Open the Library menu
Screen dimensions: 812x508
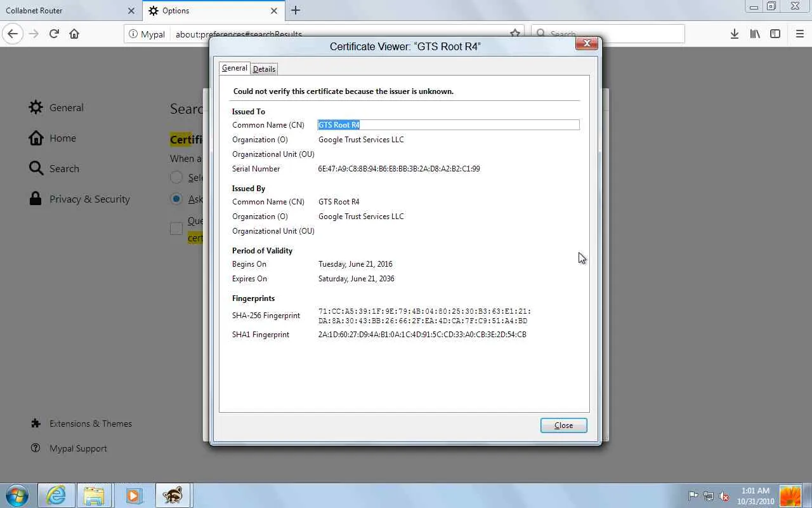click(x=755, y=34)
